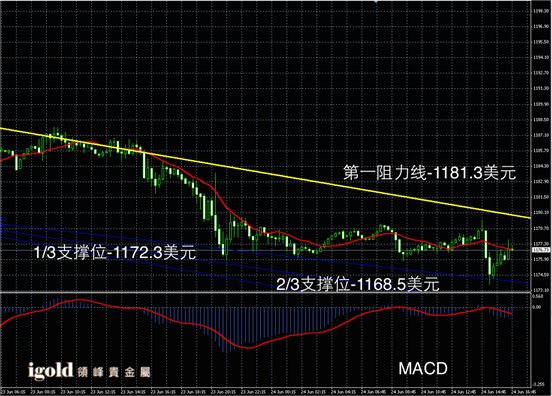552x396 pixels.
Task: Click the 24 Jun 16:45 time label
Action: click(x=523, y=392)
